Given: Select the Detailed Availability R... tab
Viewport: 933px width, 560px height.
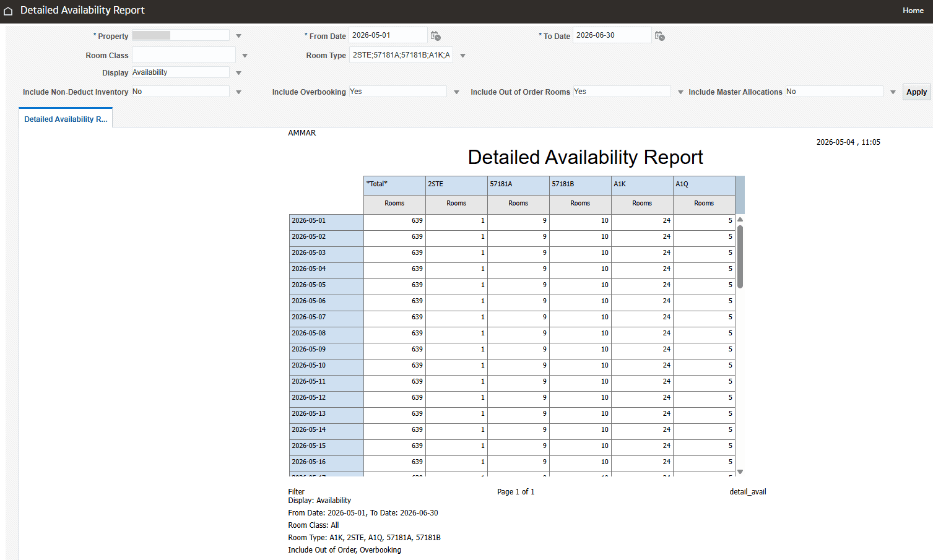Looking at the screenshot, I should [x=66, y=119].
